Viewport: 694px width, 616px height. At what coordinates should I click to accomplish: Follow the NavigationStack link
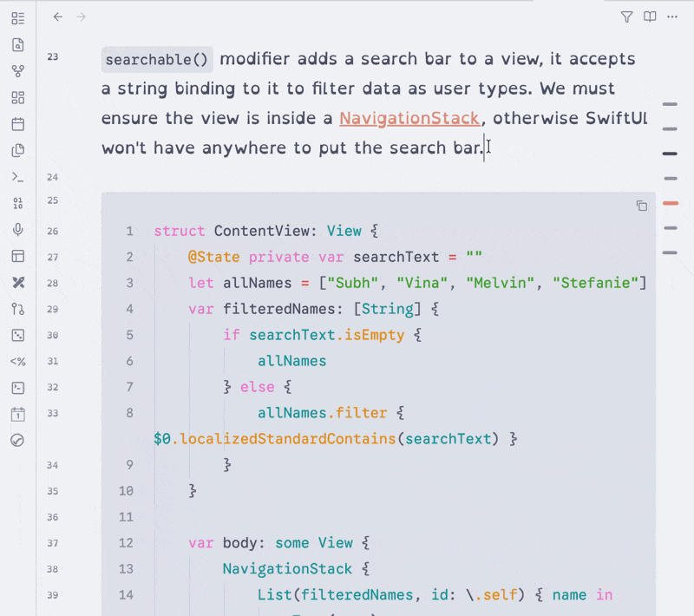[409, 118]
